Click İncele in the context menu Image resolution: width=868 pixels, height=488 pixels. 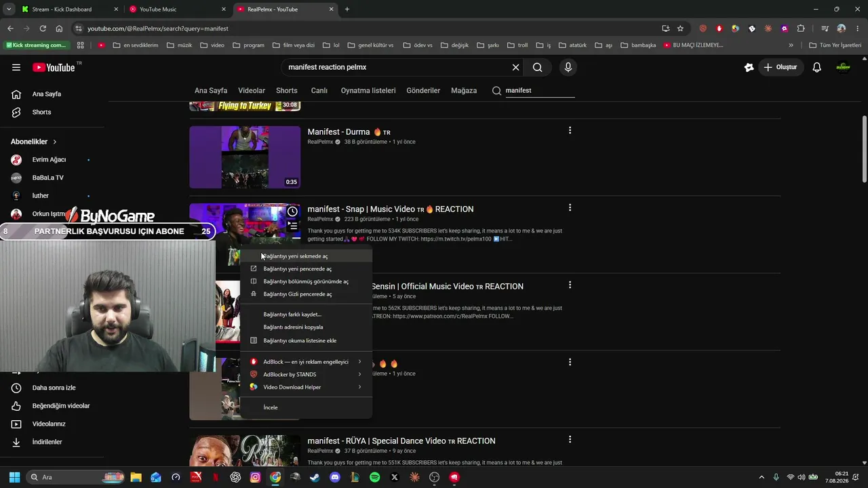click(x=306, y=407)
